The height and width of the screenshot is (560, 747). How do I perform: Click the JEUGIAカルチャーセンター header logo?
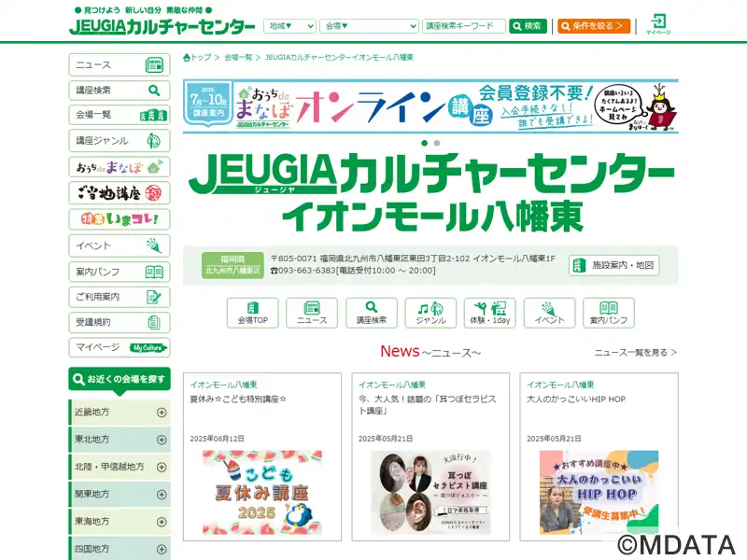click(162, 26)
